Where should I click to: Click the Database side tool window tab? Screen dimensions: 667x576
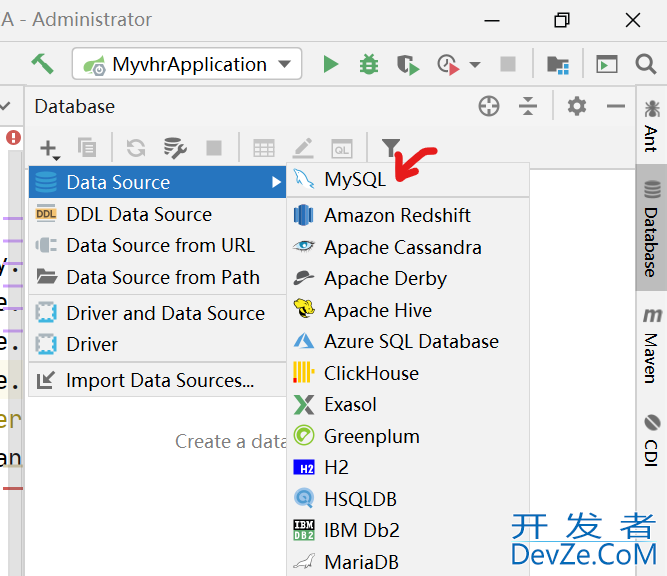point(651,228)
